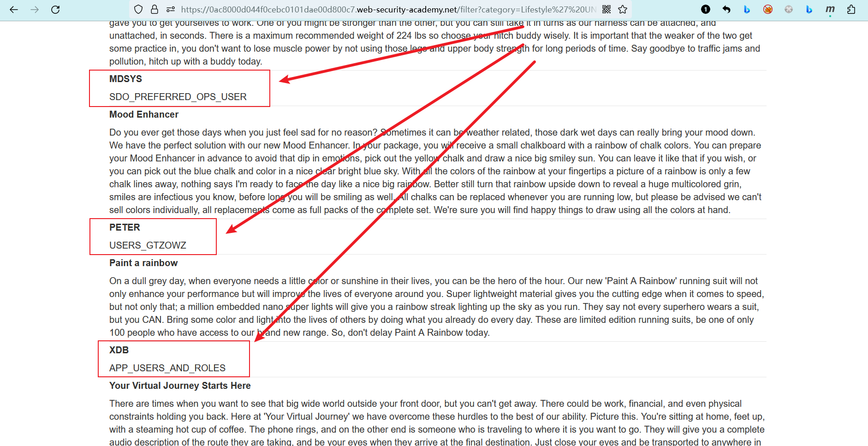Image resolution: width=868 pixels, height=446 pixels.
Task: Open the black circle extension showing 1
Action: pyautogui.click(x=706, y=9)
